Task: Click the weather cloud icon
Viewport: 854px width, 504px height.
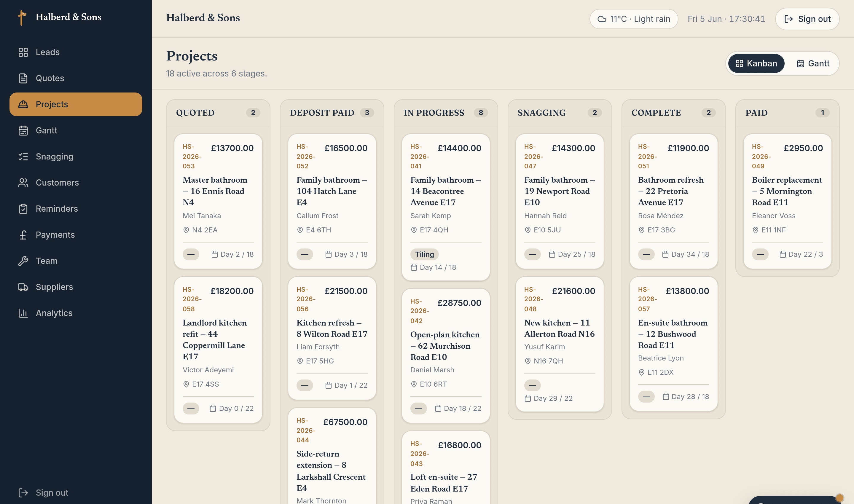Action: pyautogui.click(x=602, y=19)
